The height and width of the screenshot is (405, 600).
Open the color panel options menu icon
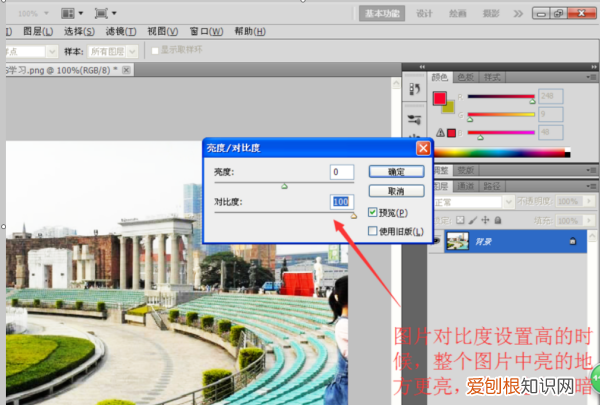(592, 77)
